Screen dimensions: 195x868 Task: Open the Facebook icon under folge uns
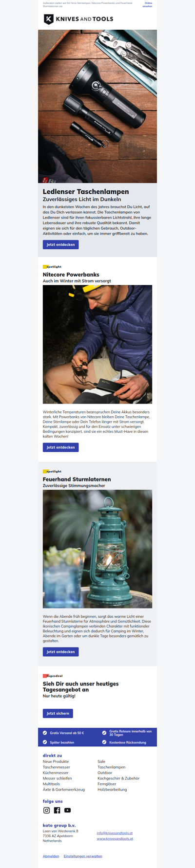(57, 811)
